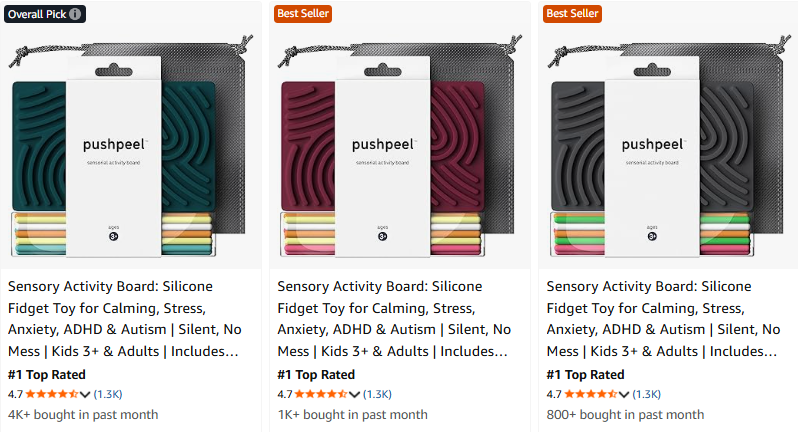Click the #1 Top Rated label under the teal board
The image size is (798, 432).
pos(46,375)
